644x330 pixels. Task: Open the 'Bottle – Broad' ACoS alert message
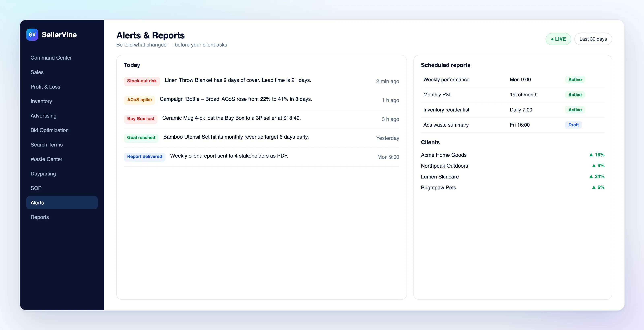pos(236,99)
